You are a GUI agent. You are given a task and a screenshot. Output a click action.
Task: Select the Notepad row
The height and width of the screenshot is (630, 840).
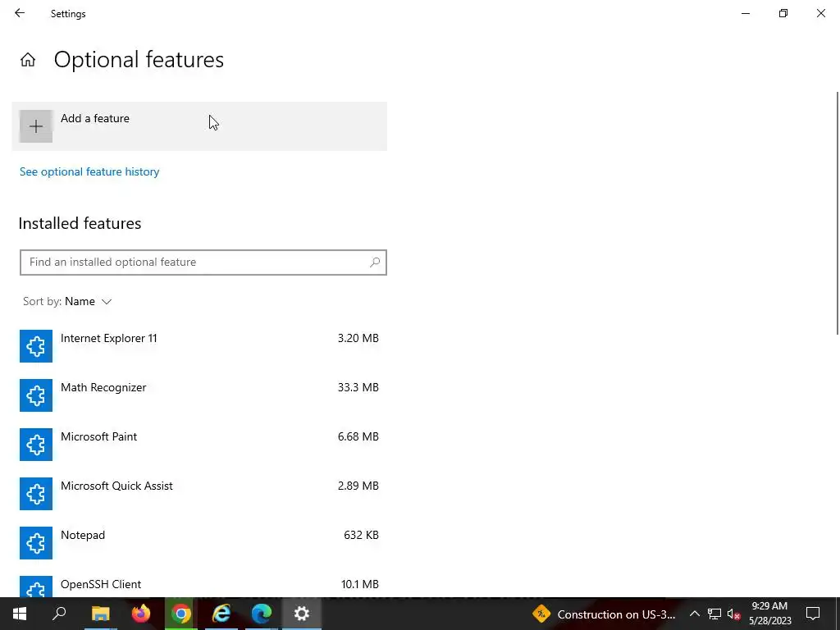(199, 543)
